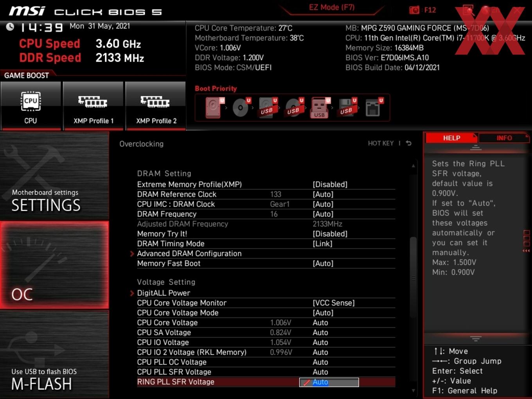Click the 0.996V CPU IO 2 reading
This screenshot has width=532, height=399.
[281, 352]
